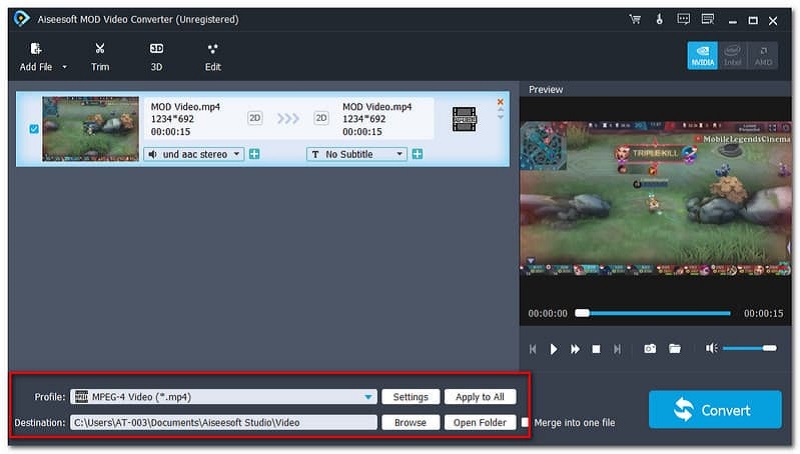Open the snapshot folder icon
Screen dimensions: 800x454
pos(675,349)
